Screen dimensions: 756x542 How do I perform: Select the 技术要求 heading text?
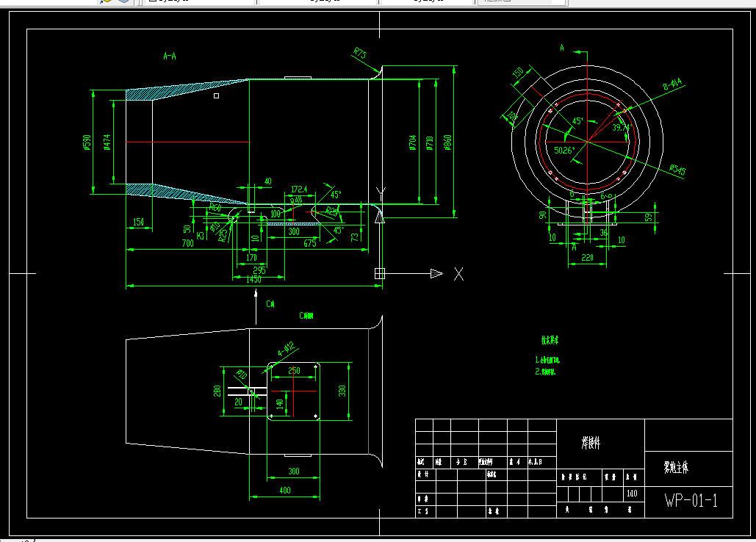click(x=550, y=340)
